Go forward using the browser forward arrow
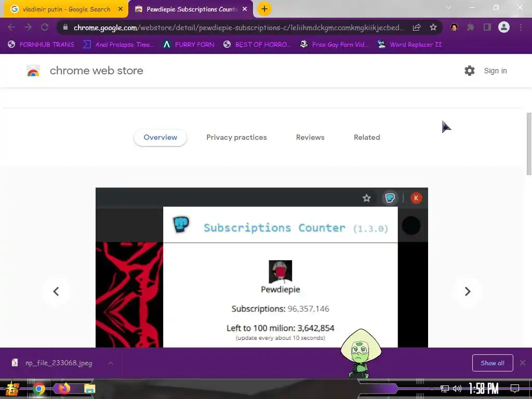 28,27
